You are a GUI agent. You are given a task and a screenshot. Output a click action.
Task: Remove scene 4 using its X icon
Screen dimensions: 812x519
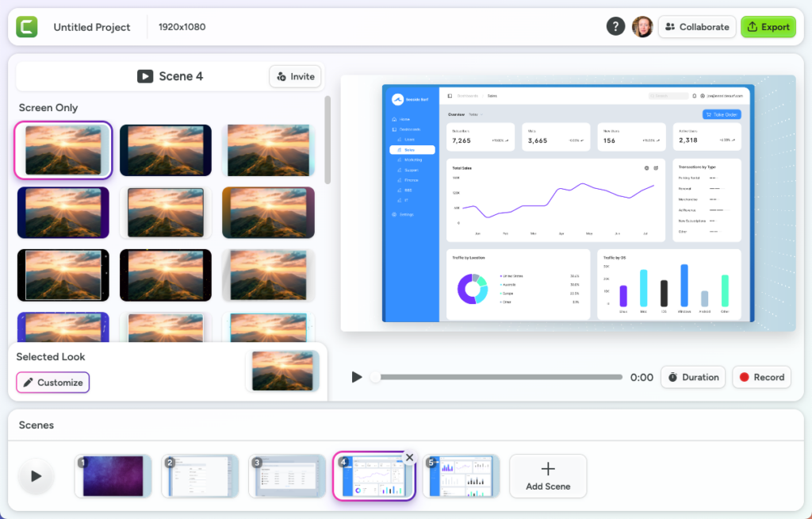click(409, 457)
